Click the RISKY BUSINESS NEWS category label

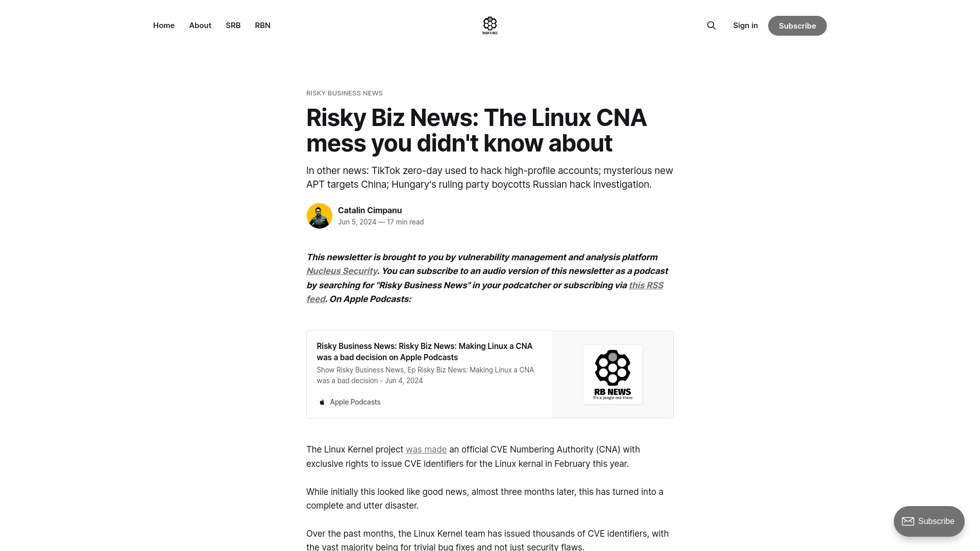pos(344,93)
